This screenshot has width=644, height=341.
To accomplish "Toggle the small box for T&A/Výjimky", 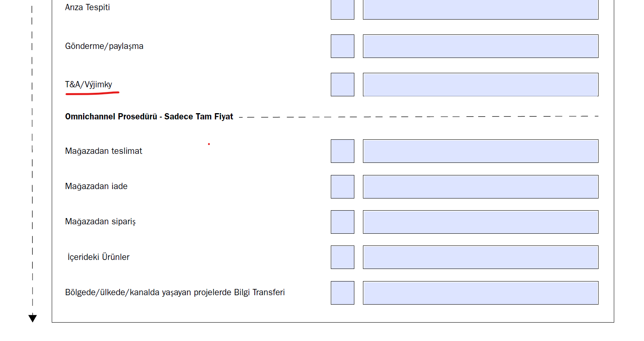I will (343, 85).
